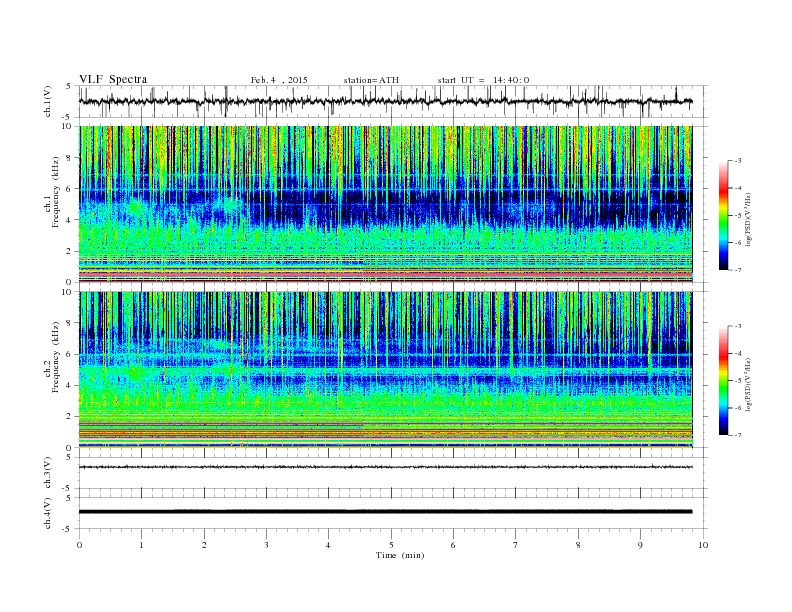Image resolution: width=792 pixels, height=612 pixels.
Task: Click the '6' tick on time axis
Action: pos(453,545)
